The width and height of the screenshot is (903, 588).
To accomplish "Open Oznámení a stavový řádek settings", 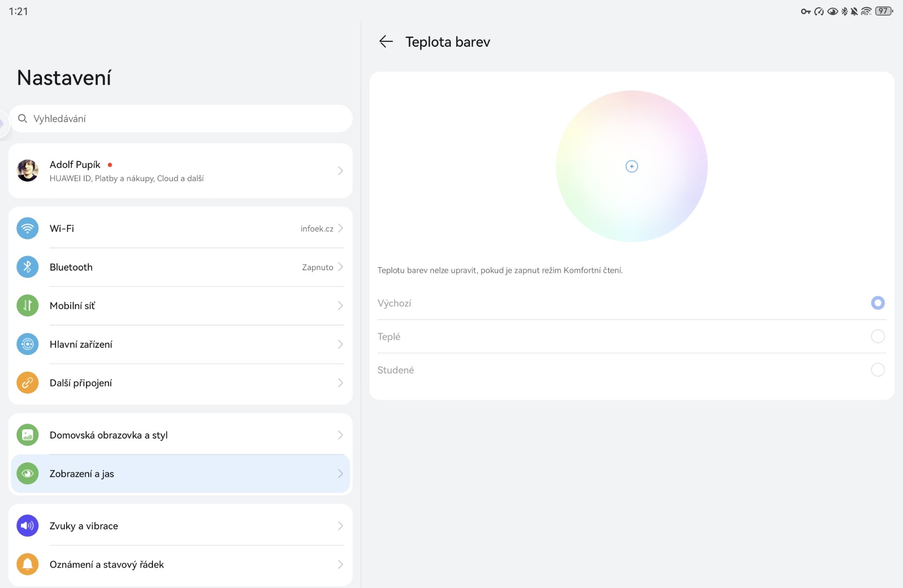I will click(180, 565).
